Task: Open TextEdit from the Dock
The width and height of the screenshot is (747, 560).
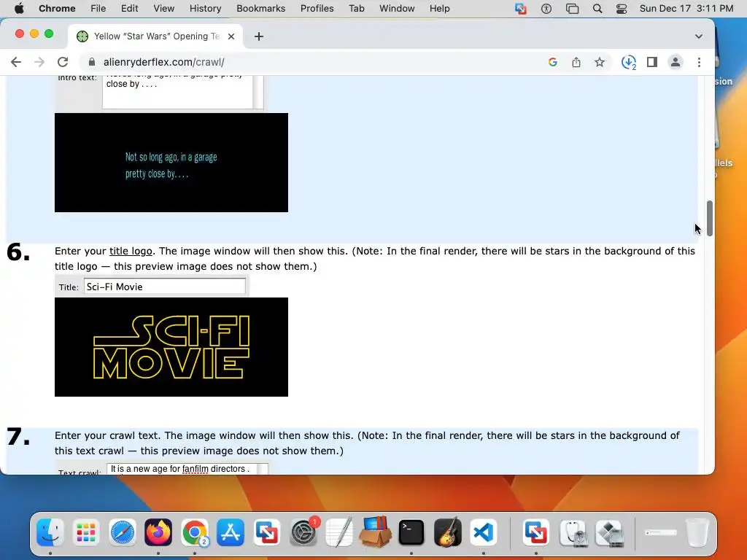Action: pos(339,532)
